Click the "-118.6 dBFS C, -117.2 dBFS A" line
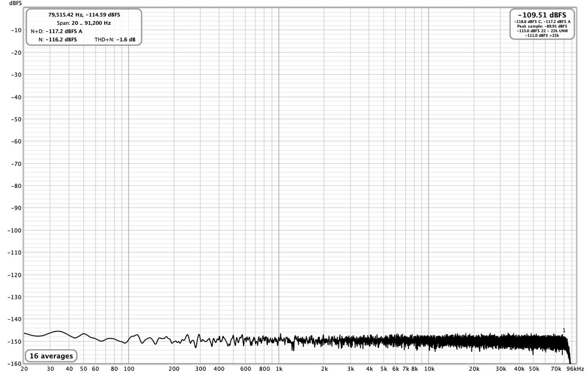This screenshot has height=374, width=588. 542,22
